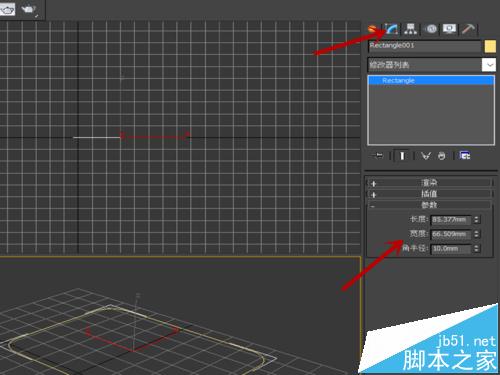
Task: Click the 长度 spinner arrows
Action: pos(476,220)
